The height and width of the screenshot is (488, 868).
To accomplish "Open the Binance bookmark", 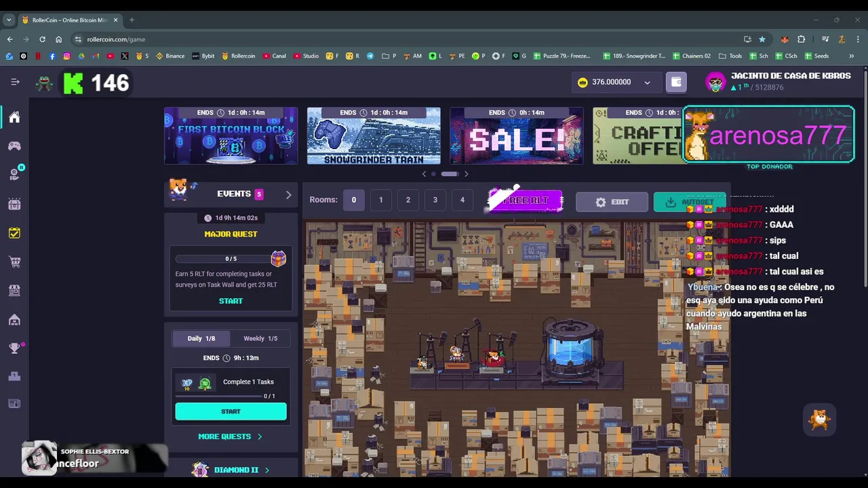I will click(170, 56).
